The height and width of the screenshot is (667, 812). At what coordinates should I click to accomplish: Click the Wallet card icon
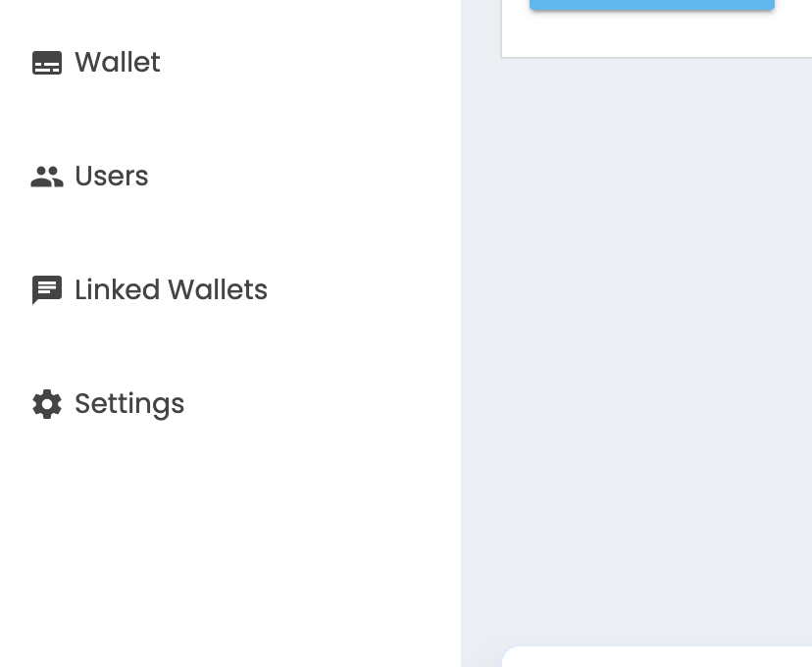coord(47,63)
